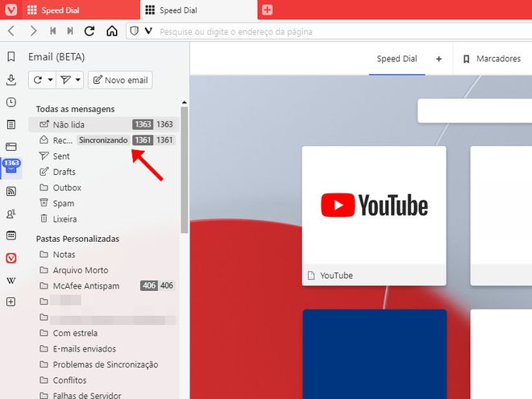Compose with Novo email button
Image resolution: width=532 pixels, height=399 pixels.
pos(120,80)
